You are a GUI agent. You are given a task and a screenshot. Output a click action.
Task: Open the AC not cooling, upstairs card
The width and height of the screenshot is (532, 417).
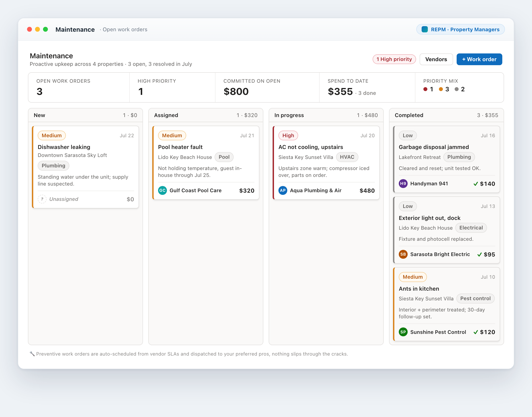[326, 162]
